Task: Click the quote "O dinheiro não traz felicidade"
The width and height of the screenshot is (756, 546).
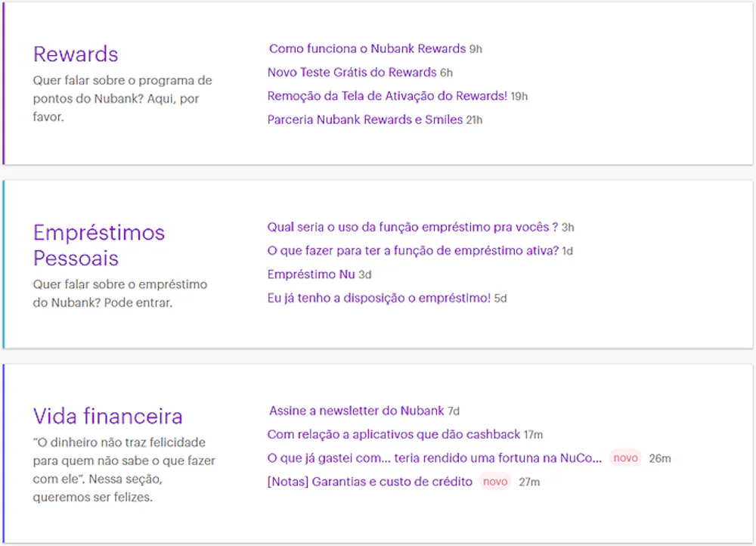Action: click(124, 470)
